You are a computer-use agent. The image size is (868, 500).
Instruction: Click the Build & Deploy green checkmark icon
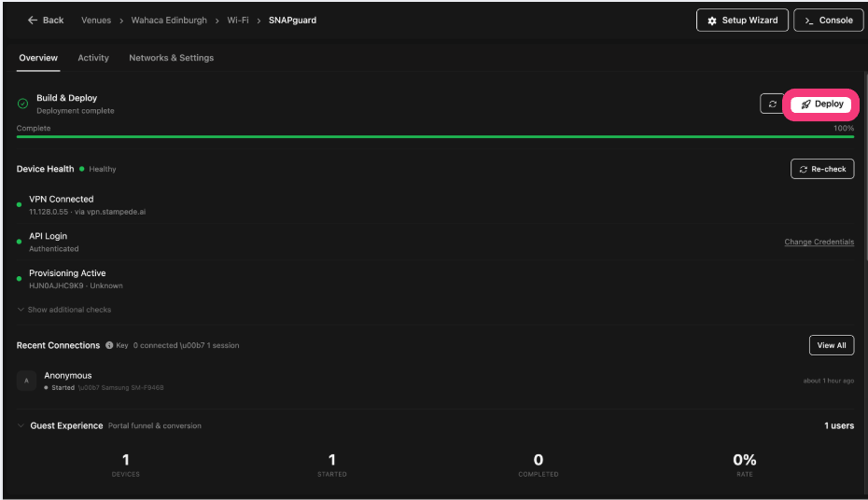pyautogui.click(x=23, y=104)
